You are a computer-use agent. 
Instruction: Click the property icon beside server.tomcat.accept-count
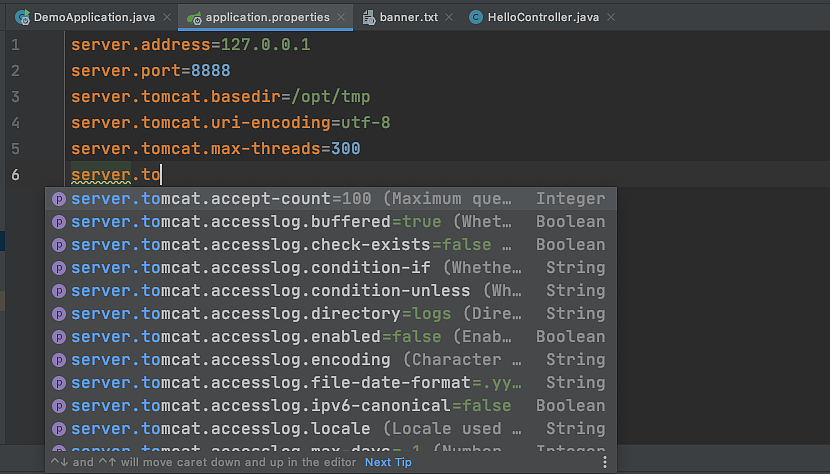point(59,199)
